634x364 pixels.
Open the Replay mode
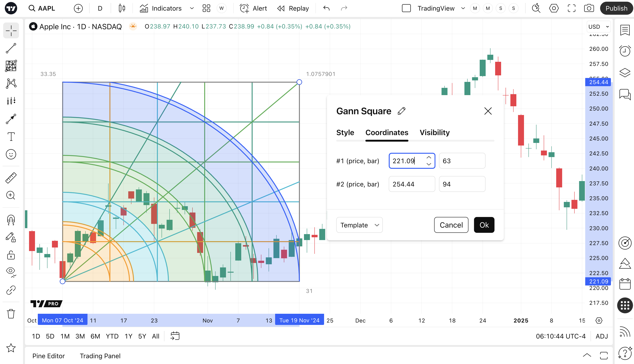(x=293, y=8)
